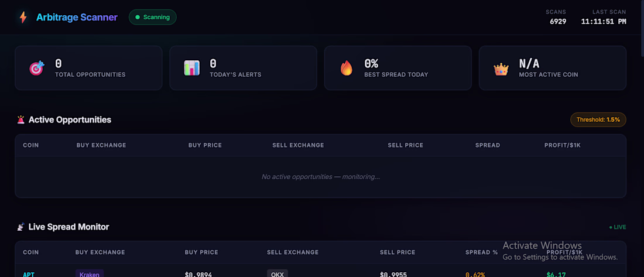
Task: Click the Spread % header in Live Monitor
Action: (x=481, y=252)
